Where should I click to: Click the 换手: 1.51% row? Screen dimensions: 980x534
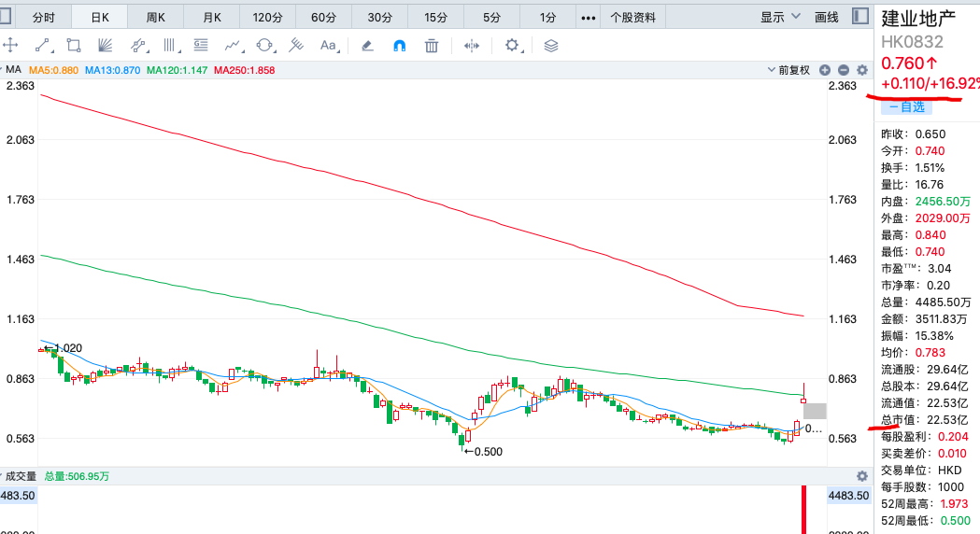913,167
